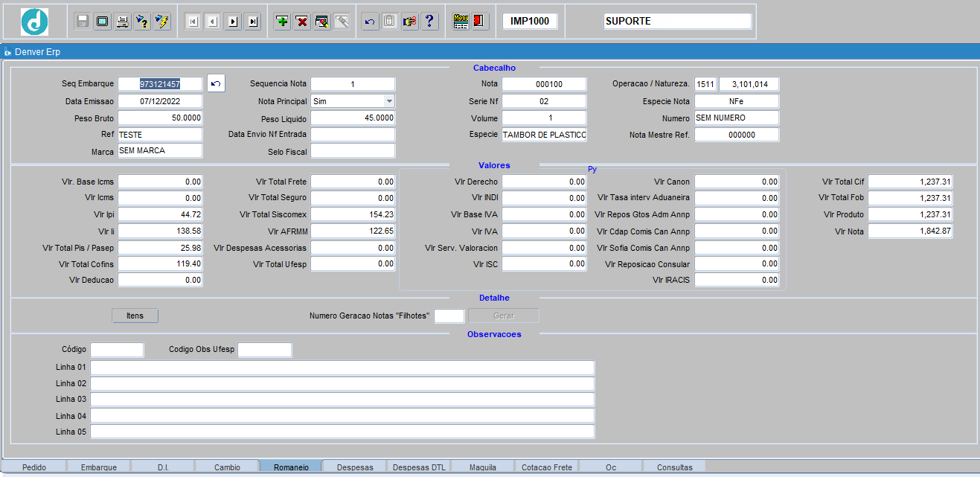The height and width of the screenshot is (477, 980).
Task: Select the Consultas tab
Action: point(674,467)
